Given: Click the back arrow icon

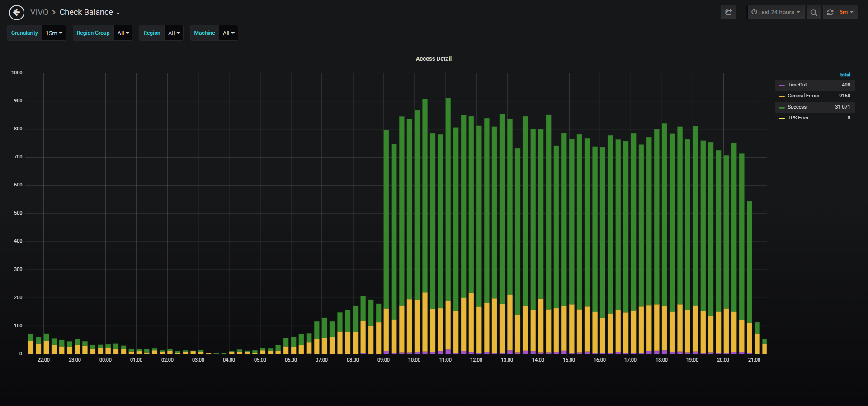Looking at the screenshot, I should (x=17, y=12).
